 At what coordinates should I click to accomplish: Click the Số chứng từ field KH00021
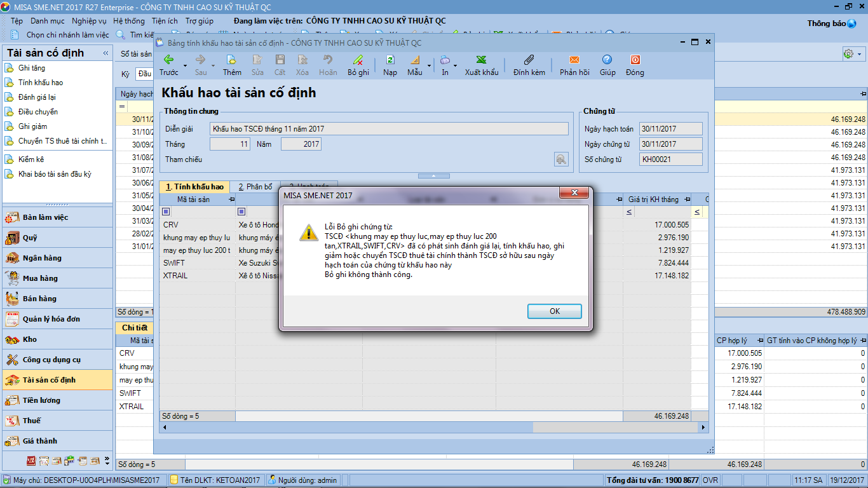(670, 159)
